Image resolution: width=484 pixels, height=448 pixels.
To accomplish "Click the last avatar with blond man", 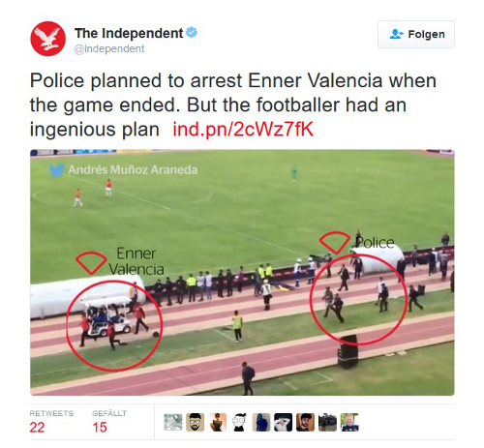I will coord(349,422).
